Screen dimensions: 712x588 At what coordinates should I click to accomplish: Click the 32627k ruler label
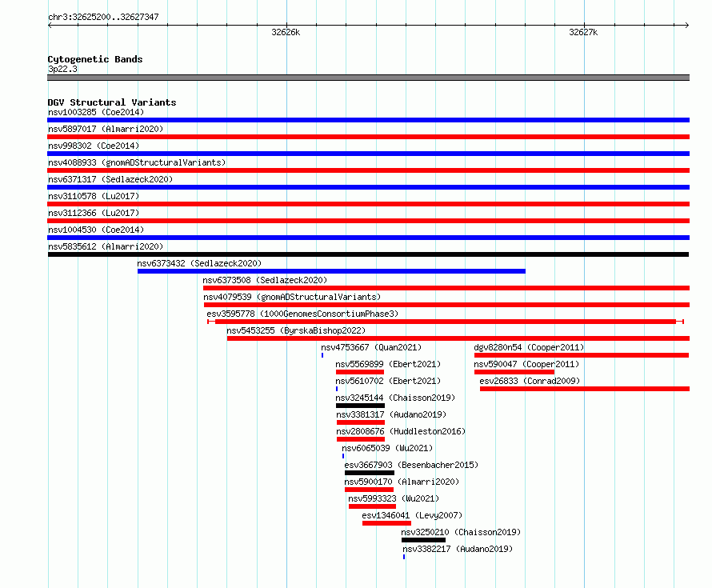(583, 32)
